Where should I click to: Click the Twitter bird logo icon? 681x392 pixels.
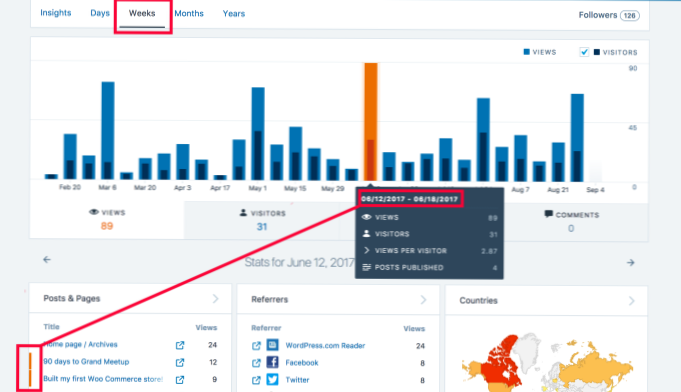[x=272, y=379]
